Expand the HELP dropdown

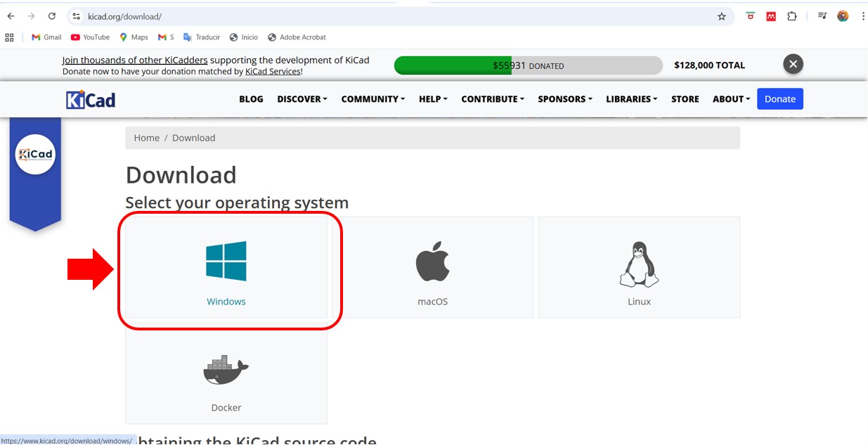coord(433,99)
